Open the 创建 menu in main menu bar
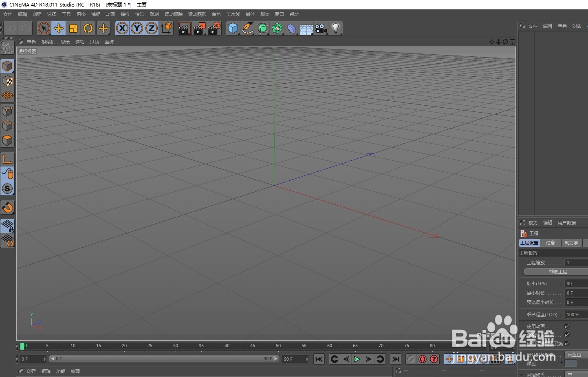 coord(37,14)
